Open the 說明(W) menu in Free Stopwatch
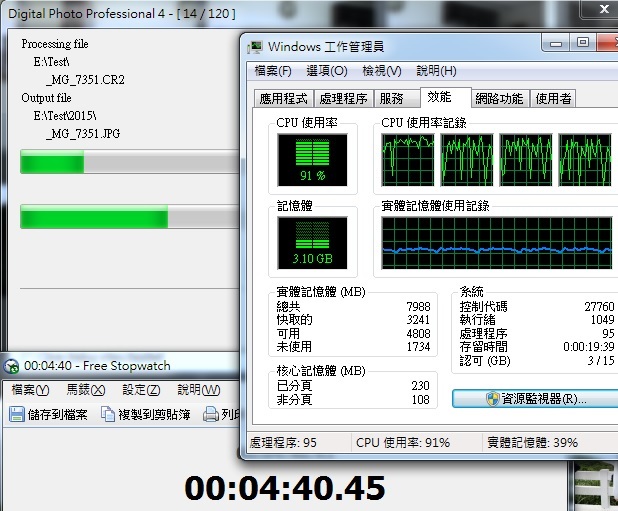The image size is (618, 511). [x=199, y=390]
